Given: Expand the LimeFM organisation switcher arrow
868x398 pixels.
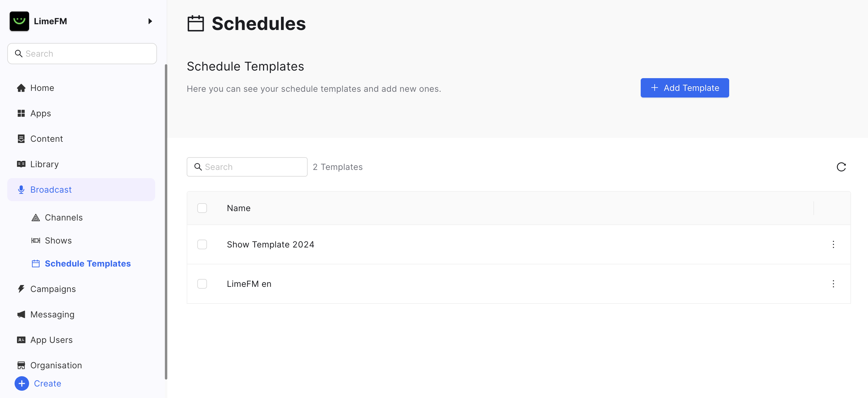Looking at the screenshot, I should (x=150, y=21).
